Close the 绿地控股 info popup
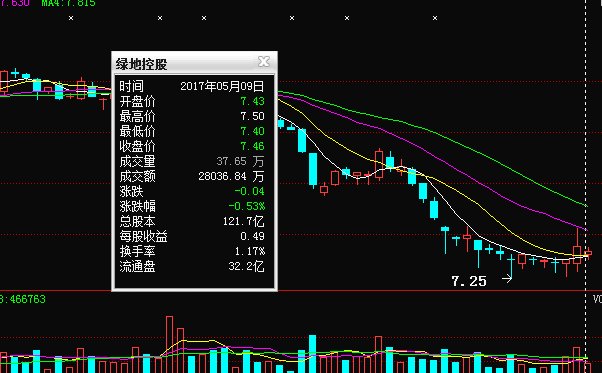The image size is (602, 373). [x=264, y=61]
